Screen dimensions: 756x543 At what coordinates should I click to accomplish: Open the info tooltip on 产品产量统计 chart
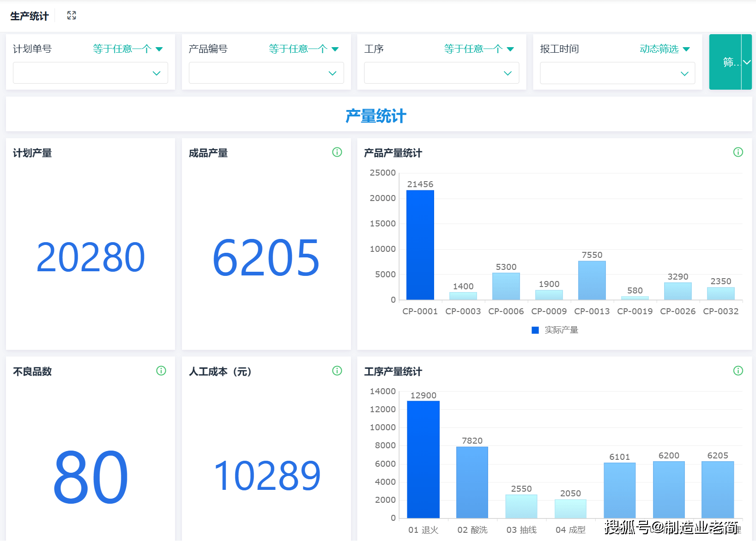click(738, 152)
